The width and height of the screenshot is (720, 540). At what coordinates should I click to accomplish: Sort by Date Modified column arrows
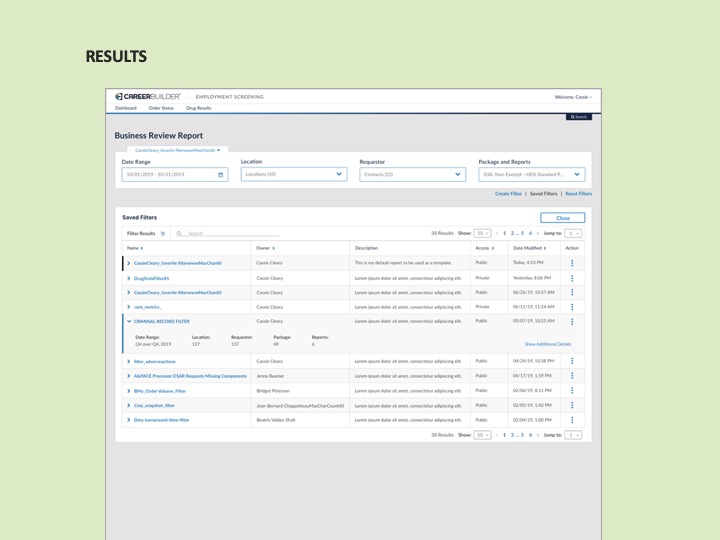coord(545,248)
